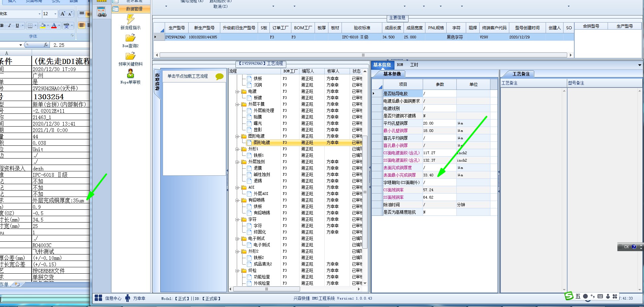Click the Sogou S input method icon
The height and width of the screenshot is (307, 644).
(569, 296)
